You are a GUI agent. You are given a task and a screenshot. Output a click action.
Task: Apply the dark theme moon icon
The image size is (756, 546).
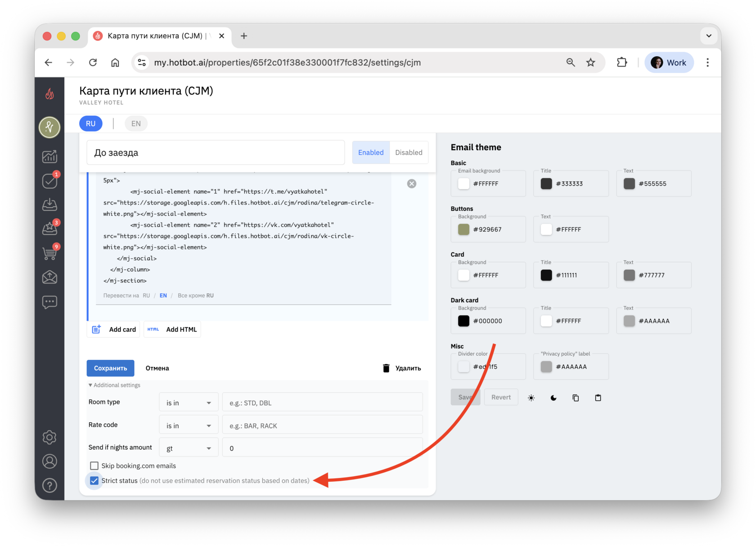pos(553,398)
